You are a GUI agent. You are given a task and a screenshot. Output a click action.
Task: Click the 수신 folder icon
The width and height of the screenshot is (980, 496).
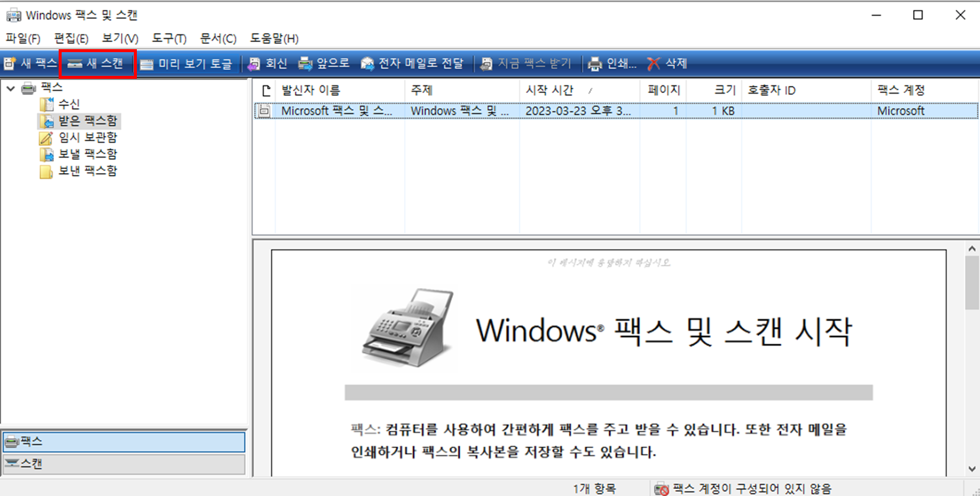(46, 104)
